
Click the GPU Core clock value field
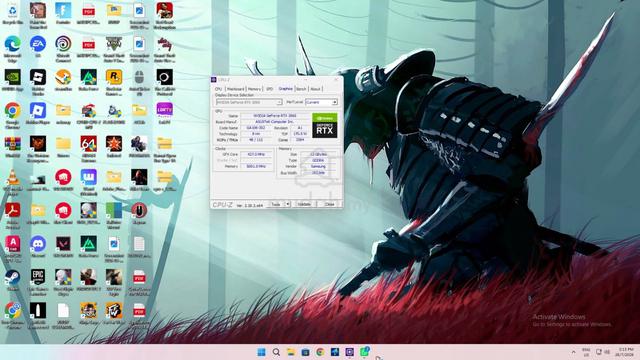pyautogui.click(x=256, y=154)
